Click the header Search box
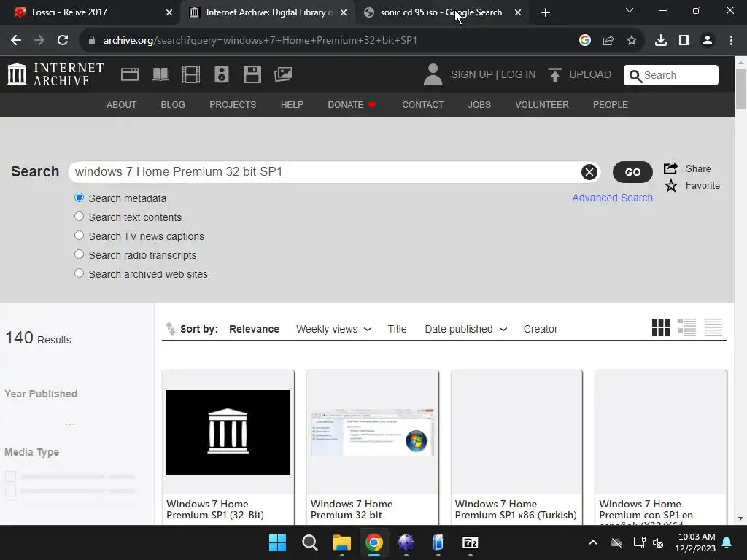Image resolution: width=747 pixels, height=560 pixels. click(x=671, y=75)
